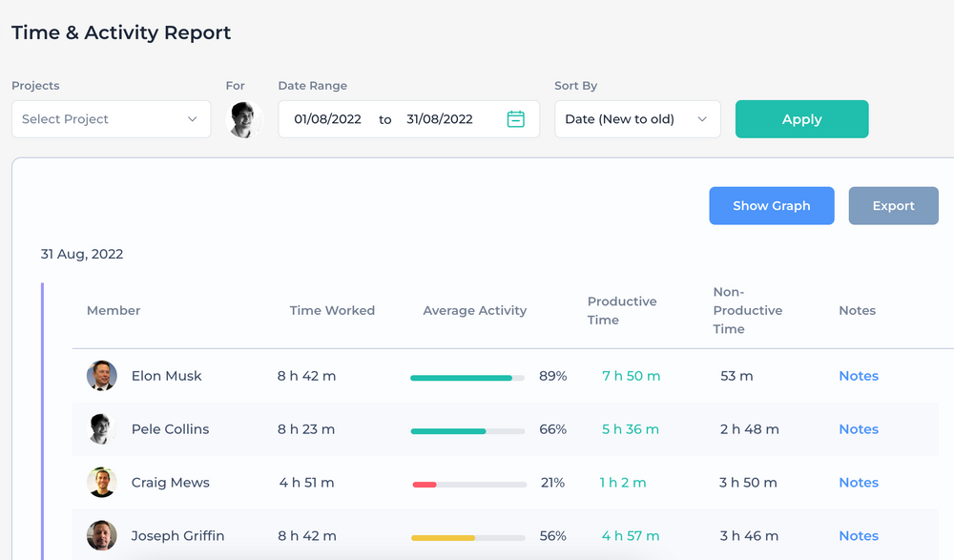Screen dimensions: 954x560
Task: Click the avatar next to the For label
Action: [243, 118]
